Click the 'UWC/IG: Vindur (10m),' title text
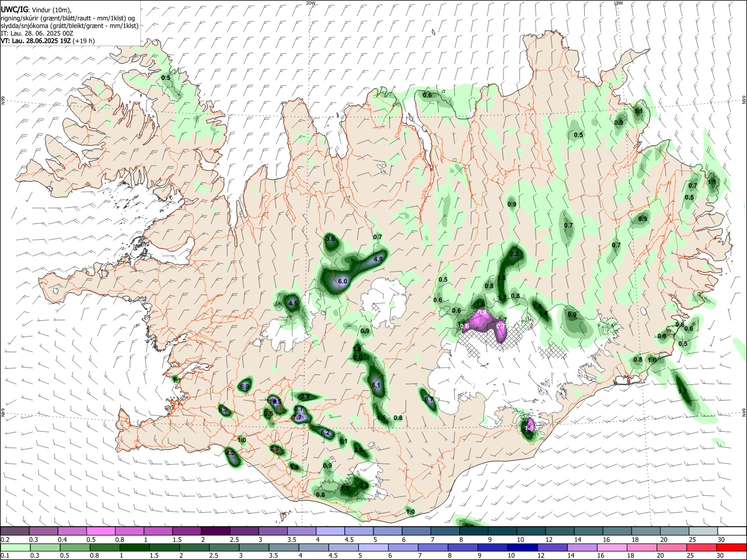This screenshot has width=747, height=560. [x=36, y=10]
